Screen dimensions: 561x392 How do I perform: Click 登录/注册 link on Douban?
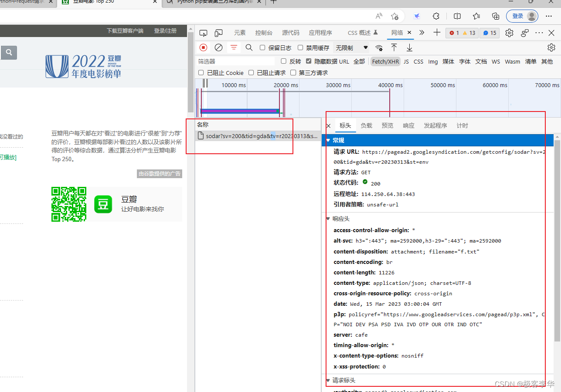(165, 31)
